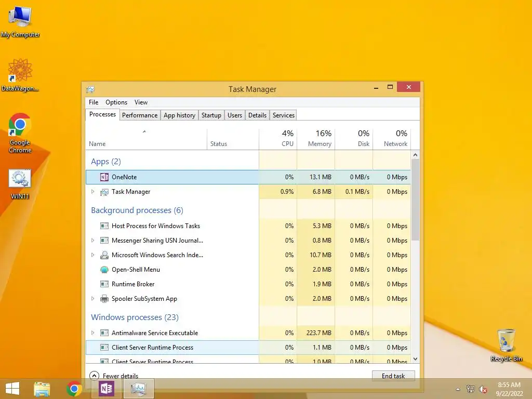
Task: Open the taskbar clock showing 8:55 AM
Action: [509, 389]
